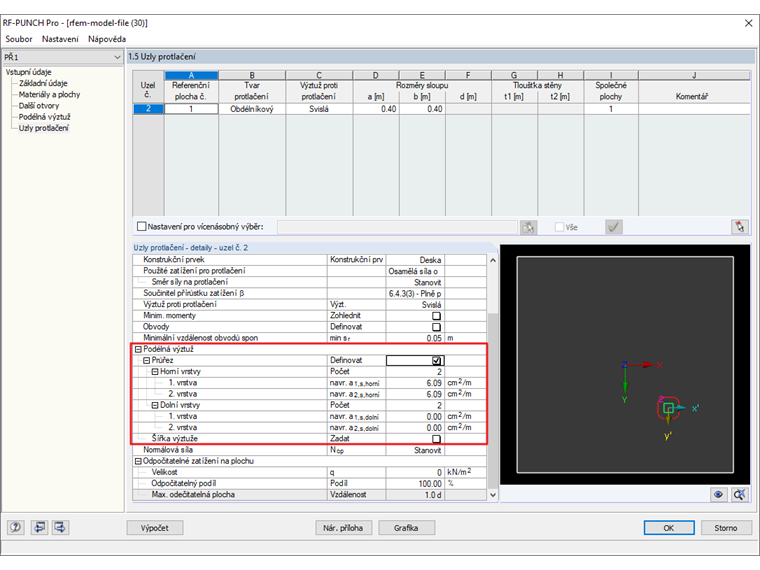Click a1,s,dolní value 0.00
760x570 pixels.
point(415,416)
